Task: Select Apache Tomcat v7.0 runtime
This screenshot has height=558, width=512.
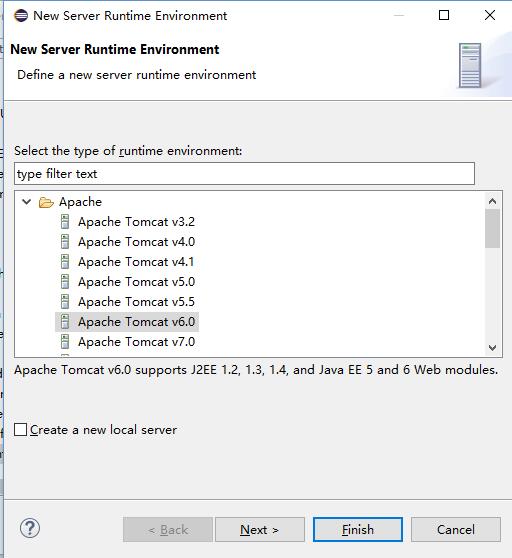Action: click(x=136, y=342)
